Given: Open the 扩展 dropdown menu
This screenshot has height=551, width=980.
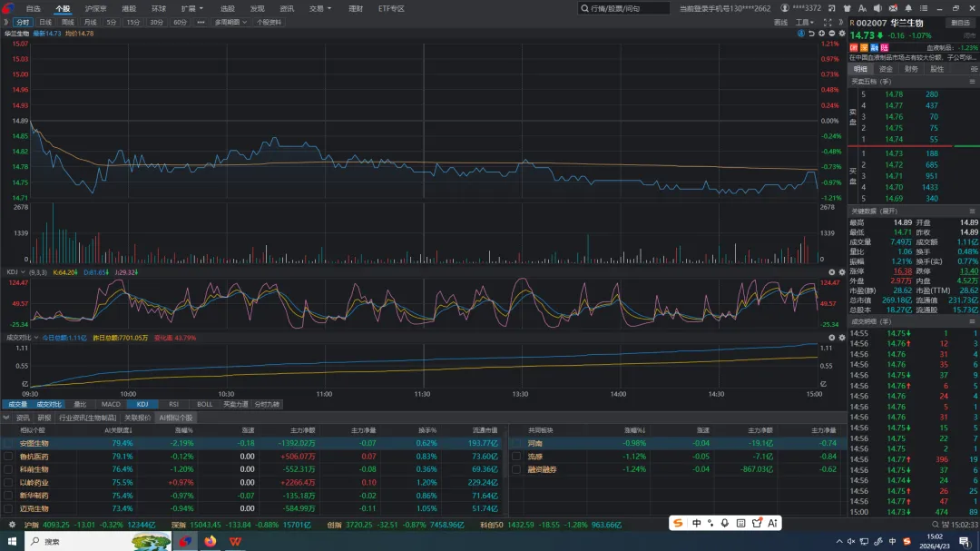Looking at the screenshot, I should point(191,9).
